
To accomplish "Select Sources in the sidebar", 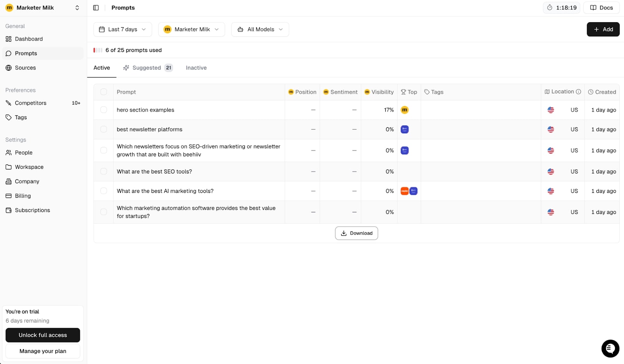I will pos(25,67).
